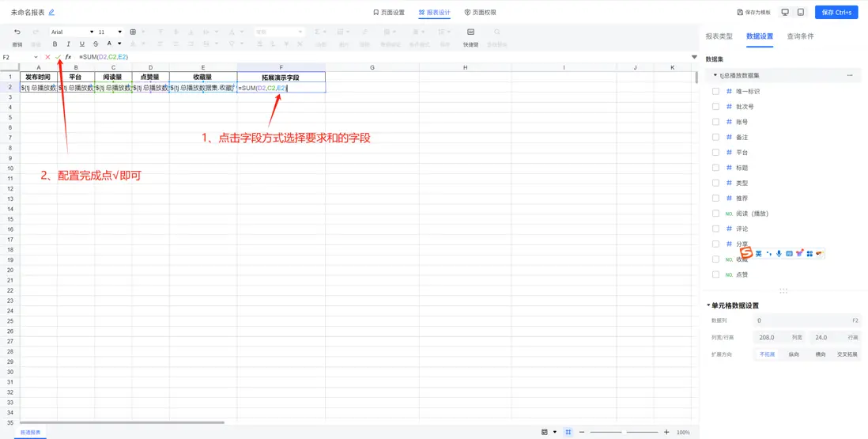Click Sogou 英 language mode indicator
The image size is (868, 439).
tap(759, 254)
